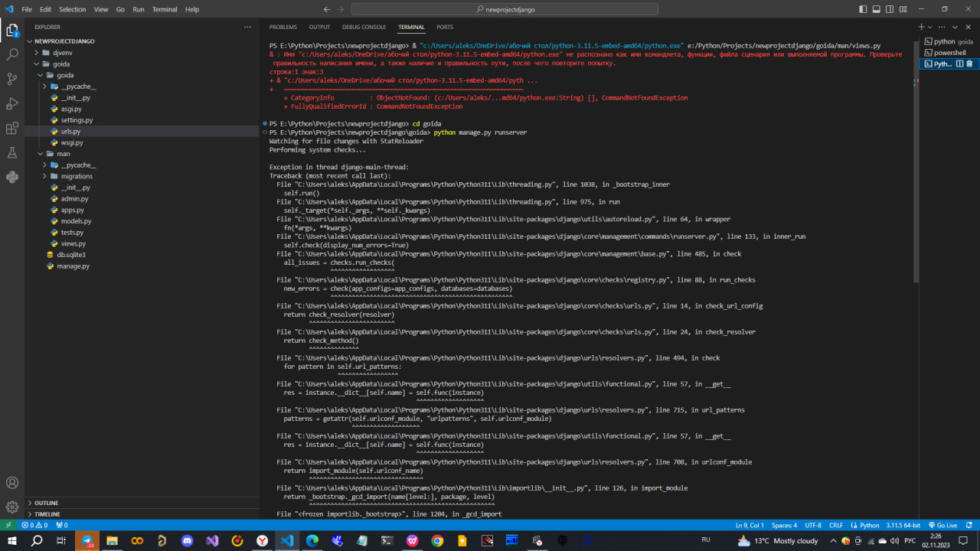Open the Extensions view
The image size is (980, 551).
12,128
